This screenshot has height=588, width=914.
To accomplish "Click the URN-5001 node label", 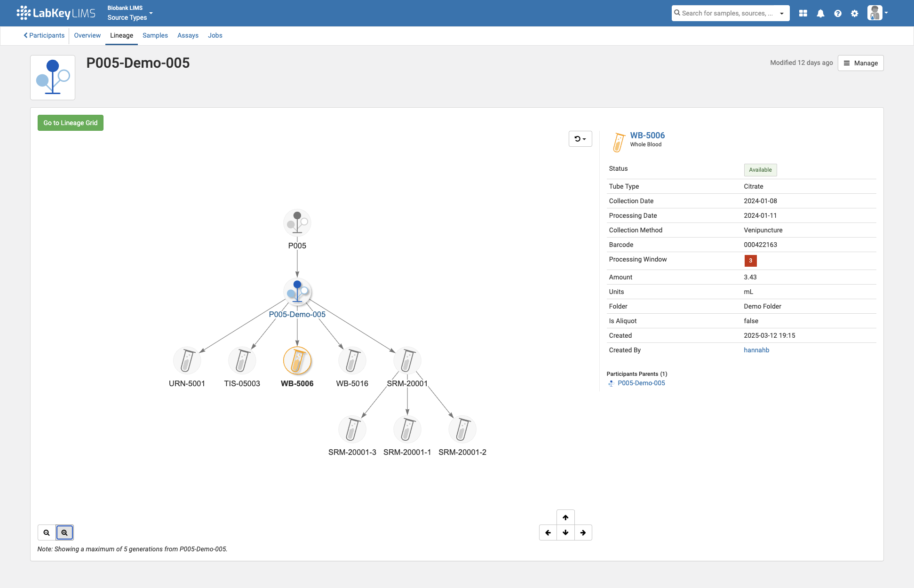I will click(187, 383).
